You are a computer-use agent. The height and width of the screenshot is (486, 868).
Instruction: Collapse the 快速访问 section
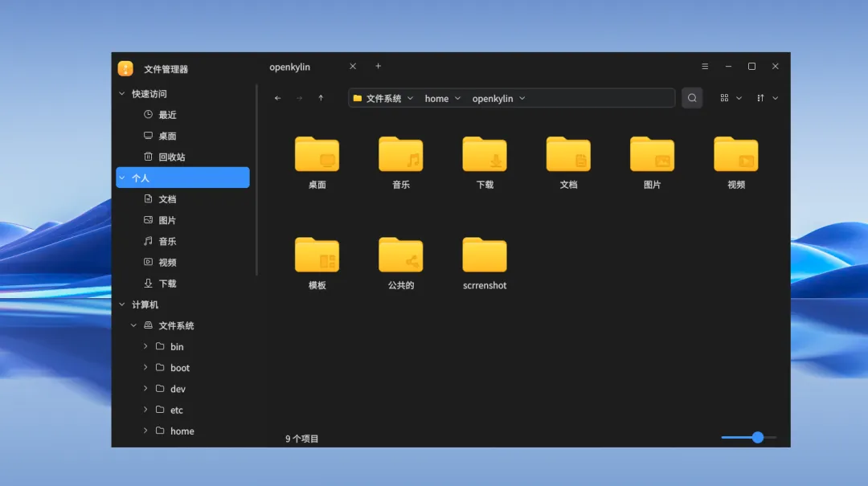tap(122, 93)
